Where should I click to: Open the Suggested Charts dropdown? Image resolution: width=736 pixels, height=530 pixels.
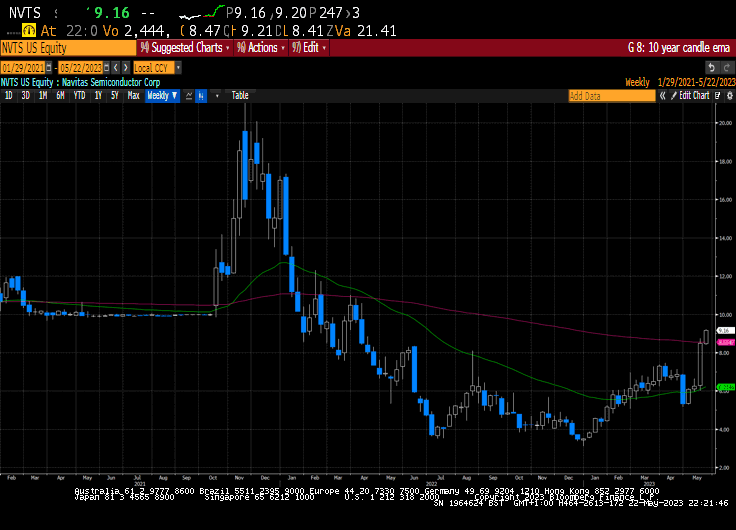[x=185, y=47]
